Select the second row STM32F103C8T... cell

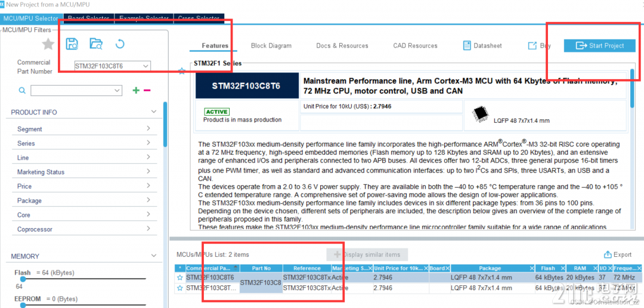coord(212,288)
